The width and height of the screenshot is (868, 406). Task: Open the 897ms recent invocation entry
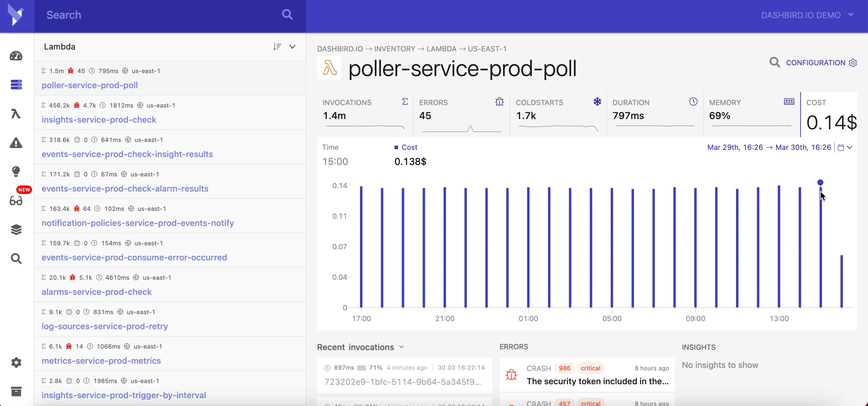(x=404, y=375)
